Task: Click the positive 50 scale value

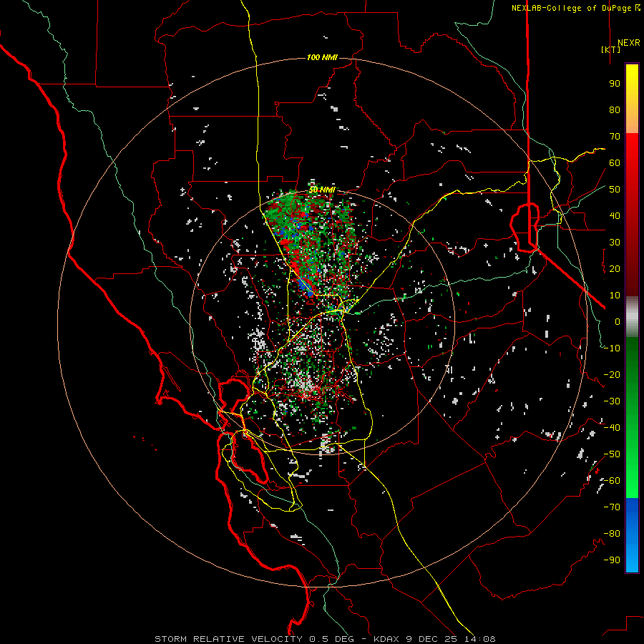Action: click(x=615, y=190)
